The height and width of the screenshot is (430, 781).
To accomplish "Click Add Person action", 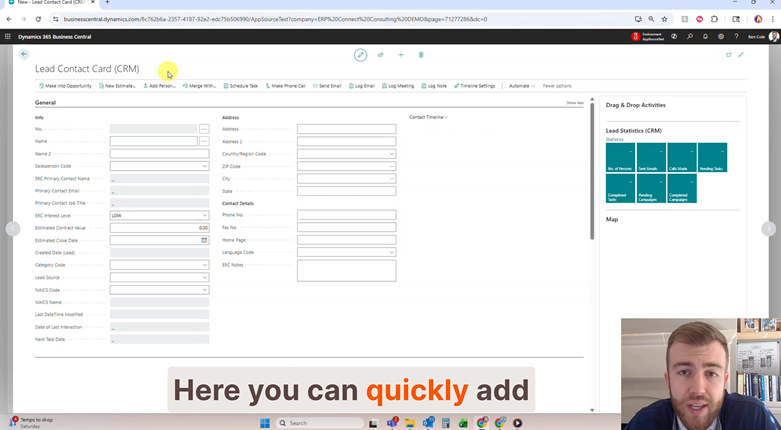I will [x=159, y=86].
